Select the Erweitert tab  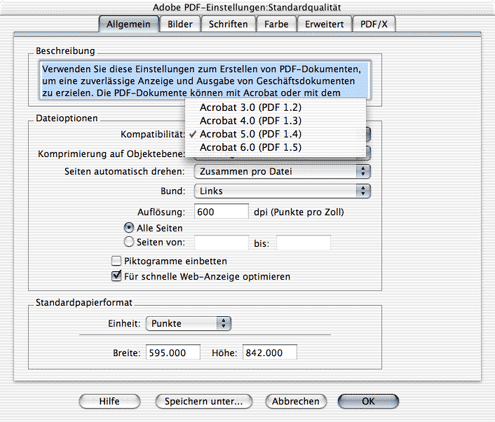[x=324, y=24]
